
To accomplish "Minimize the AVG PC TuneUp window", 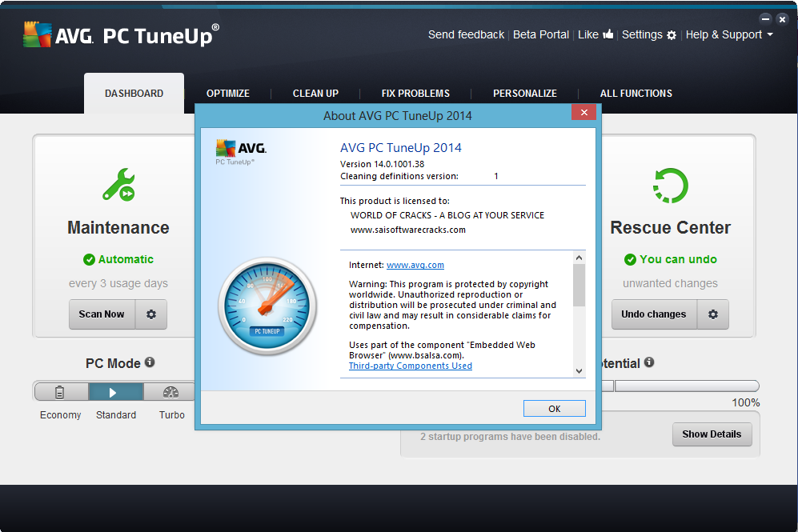I will tap(765, 19).
